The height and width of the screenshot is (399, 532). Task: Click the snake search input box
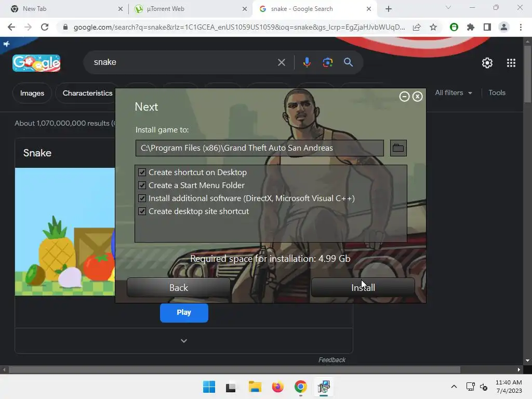point(183,62)
